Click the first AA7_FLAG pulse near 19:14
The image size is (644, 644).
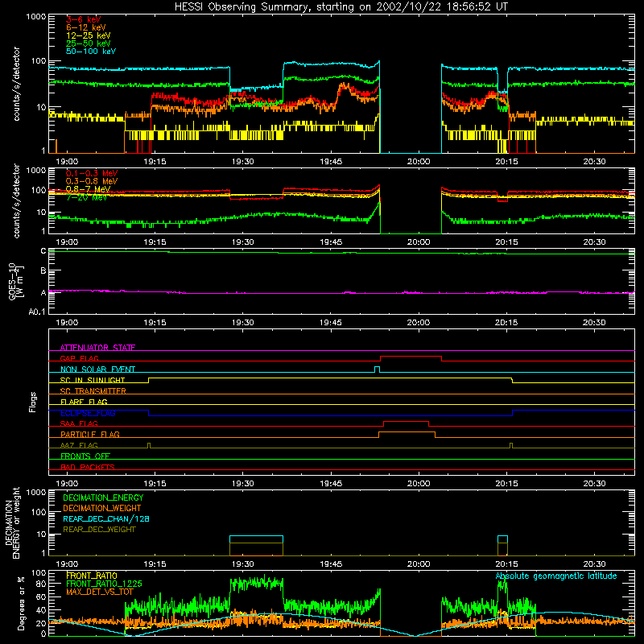click(149, 446)
